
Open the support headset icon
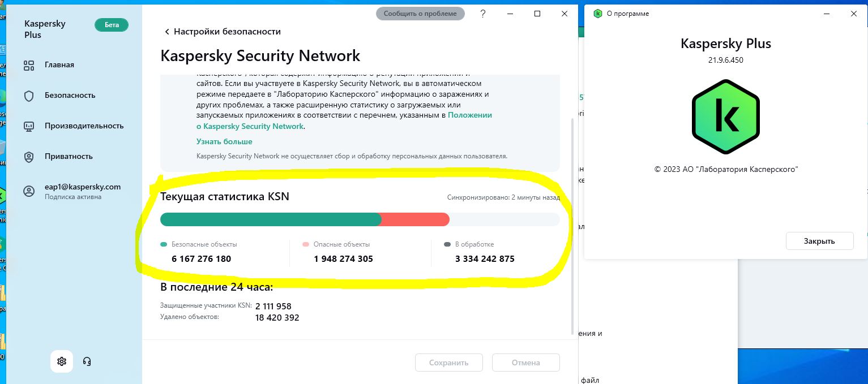point(87,361)
